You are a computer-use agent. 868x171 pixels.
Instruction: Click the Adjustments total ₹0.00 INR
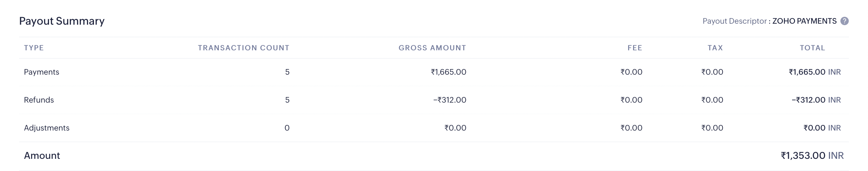[822, 128]
